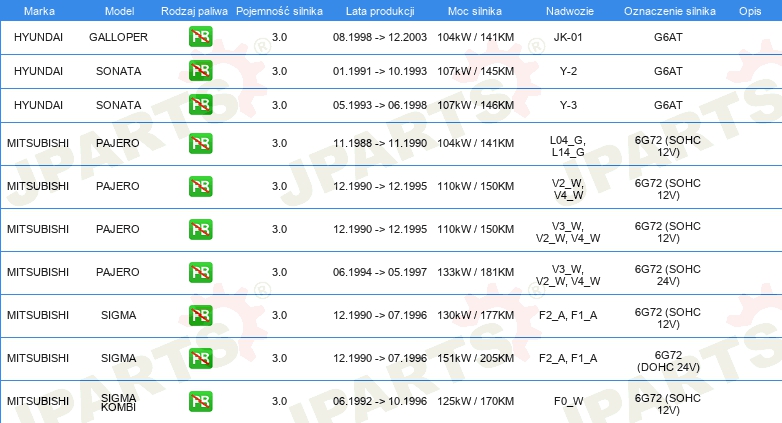The image size is (782, 423).
Task: Click the fuel icon in the SIGMA 151kW row
Action: 200,358
